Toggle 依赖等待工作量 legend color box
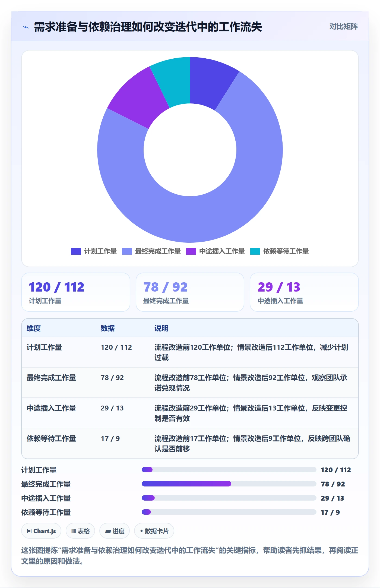380x588 pixels. pyautogui.click(x=255, y=251)
